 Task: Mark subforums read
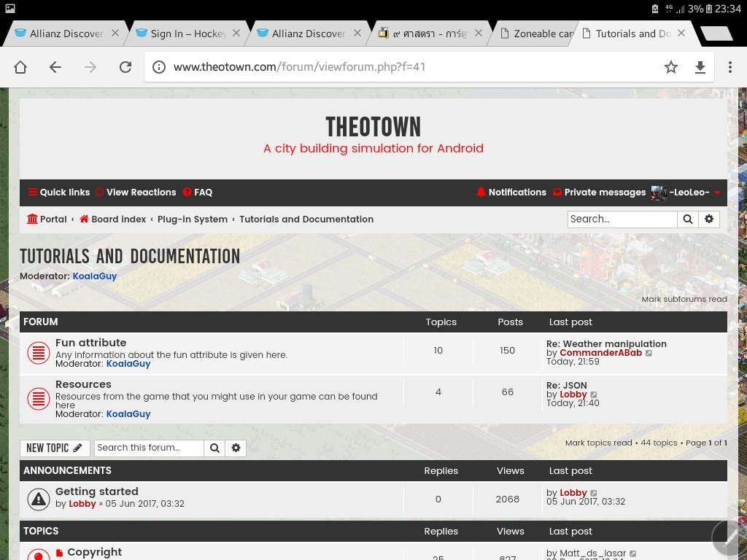pyautogui.click(x=684, y=299)
